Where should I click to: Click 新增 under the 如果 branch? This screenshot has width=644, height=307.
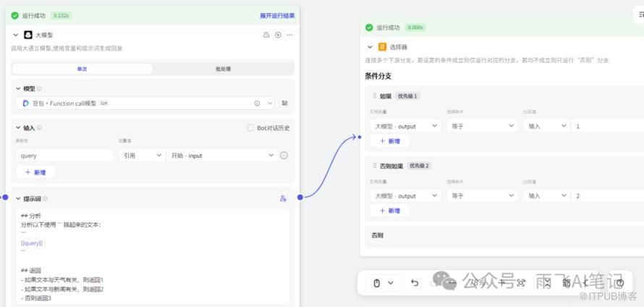(390, 141)
